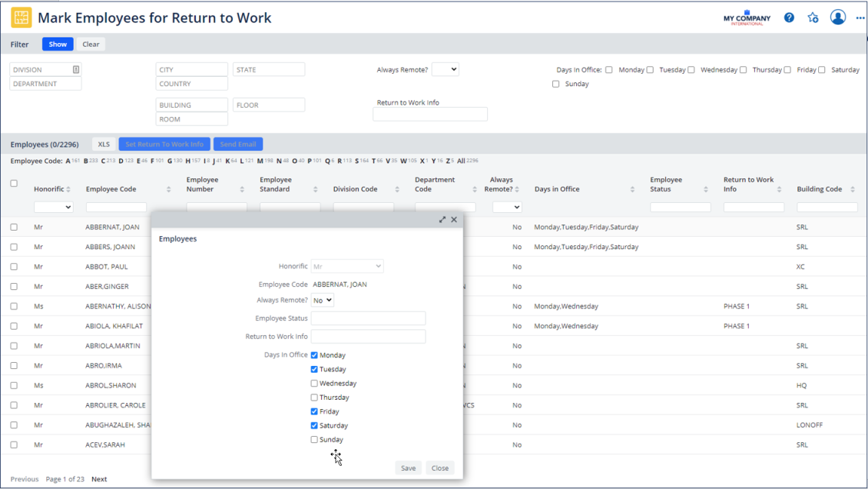This screenshot has width=868, height=489.
Task: Check Thursday in the Employees dialog
Action: point(314,398)
